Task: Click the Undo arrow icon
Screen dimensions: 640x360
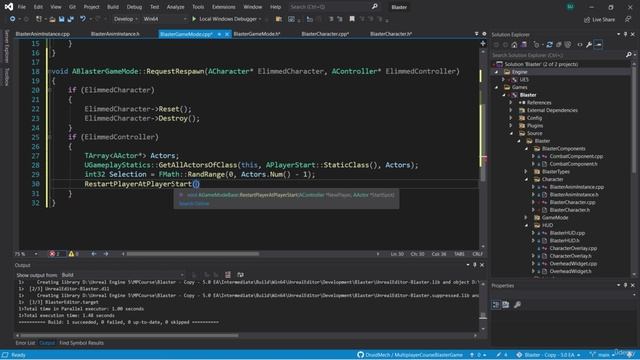Action: (x=83, y=19)
